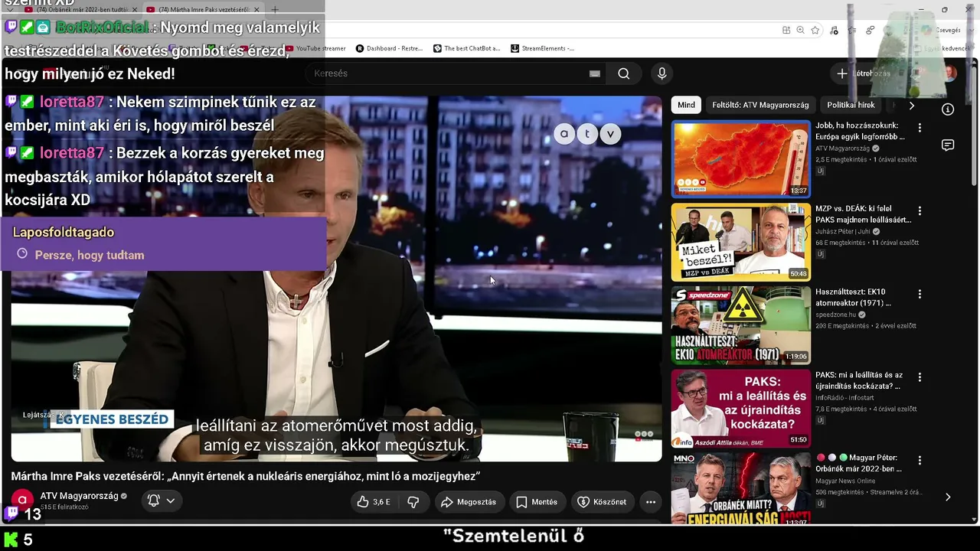Start voice search with the microphone icon
The image size is (980, 551).
[x=662, y=73]
